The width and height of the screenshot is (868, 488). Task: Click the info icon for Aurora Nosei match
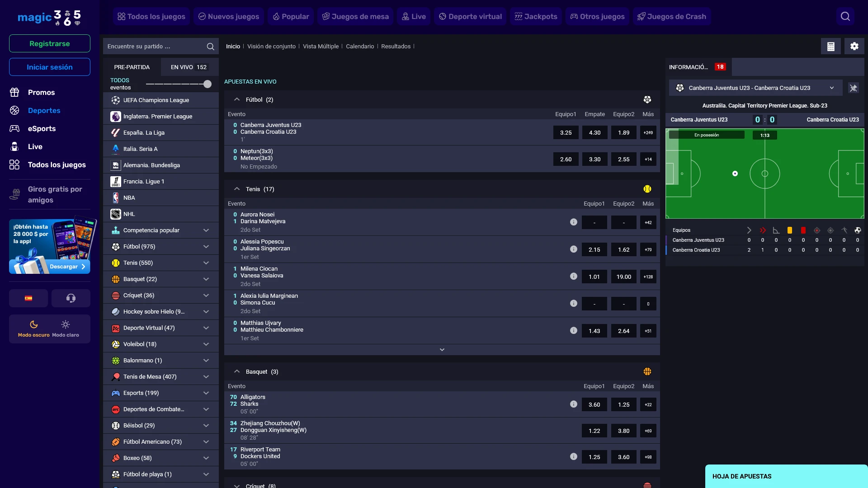coord(574,222)
